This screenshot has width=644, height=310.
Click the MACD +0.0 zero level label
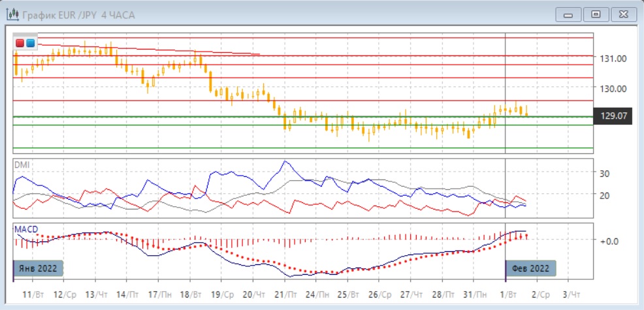[x=608, y=241]
